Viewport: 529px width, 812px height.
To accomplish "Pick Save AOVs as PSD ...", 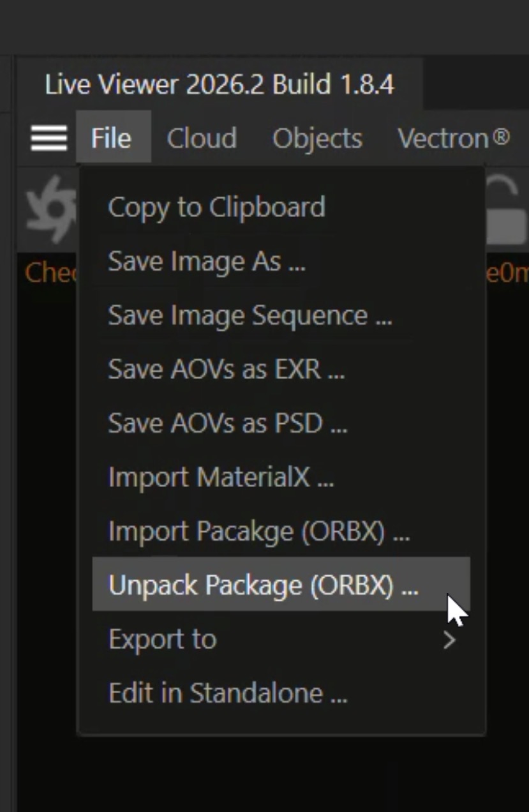I will tap(227, 423).
